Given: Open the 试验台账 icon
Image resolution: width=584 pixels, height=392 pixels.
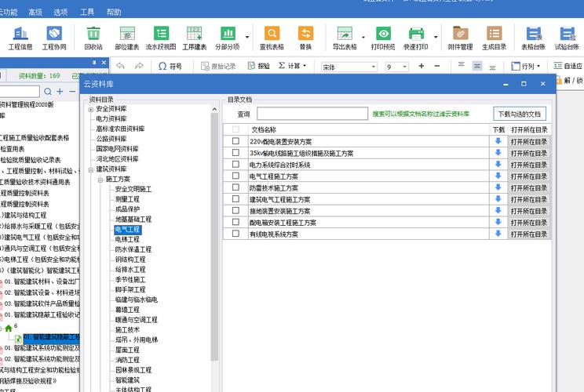Looking at the screenshot, I should tap(567, 38).
